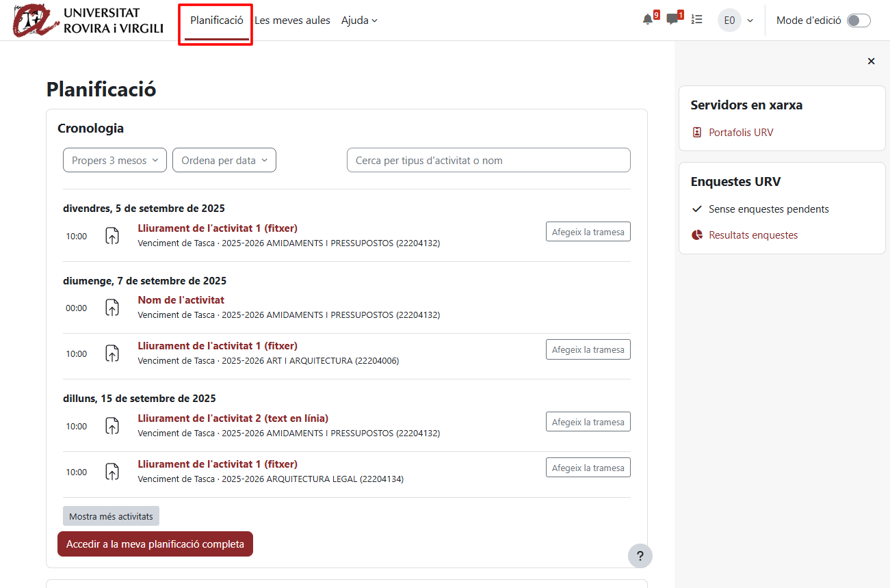The image size is (890, 588).
Task: Open the Ajuda menu
Action: click(x=359, y=21)
